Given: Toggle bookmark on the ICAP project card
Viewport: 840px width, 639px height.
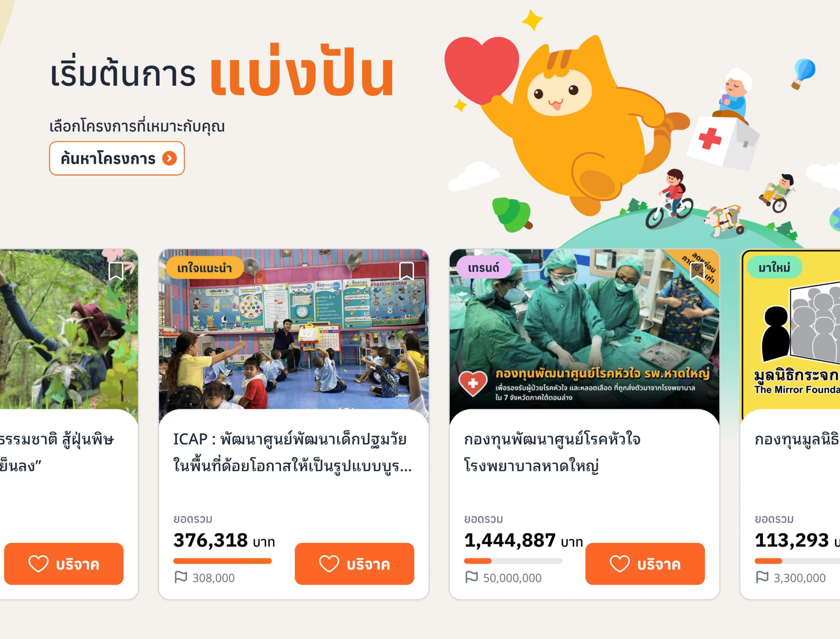Looking at the screenshot, I should point(406,271).
